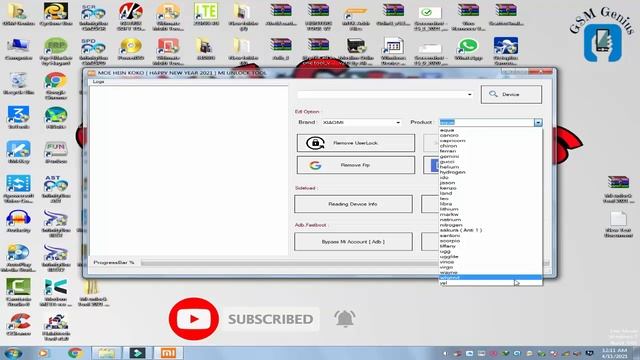Viewport: 640px width, 360px height.
Task: Select helium product entry
Action: click(491, 167)
